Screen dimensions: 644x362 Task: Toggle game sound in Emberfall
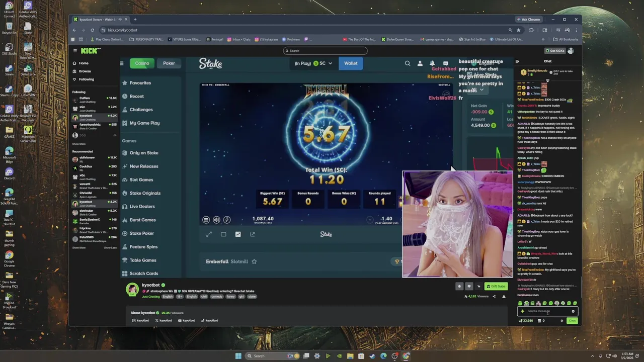coord(216,220)
